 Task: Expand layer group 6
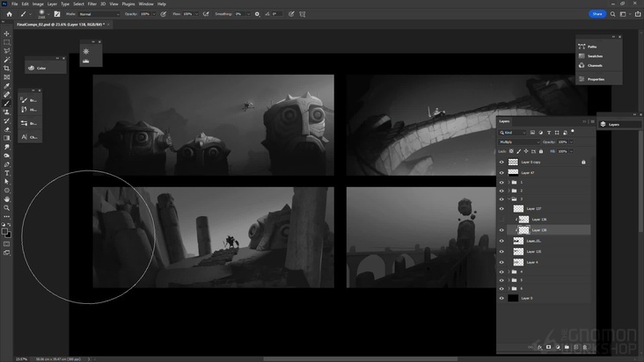point(509,288)
